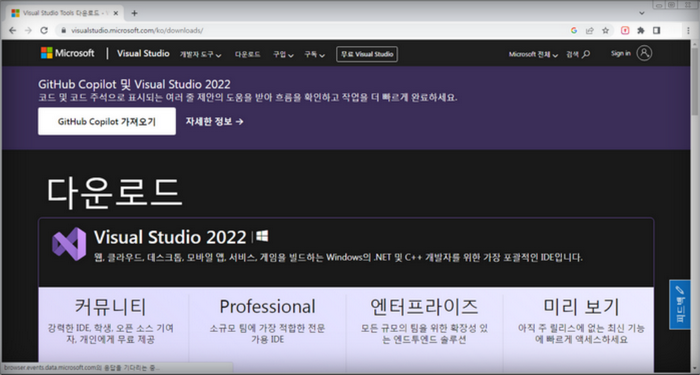Screen dimensions: 700x375
Task: Click GitHub Copilot 가져오기 button
Action: (107, 121)
